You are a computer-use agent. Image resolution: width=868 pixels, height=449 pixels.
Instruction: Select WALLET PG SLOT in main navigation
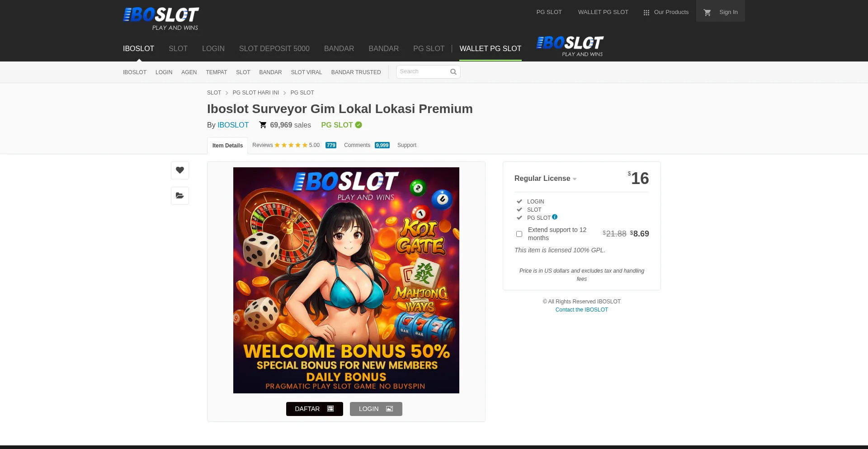491,48
